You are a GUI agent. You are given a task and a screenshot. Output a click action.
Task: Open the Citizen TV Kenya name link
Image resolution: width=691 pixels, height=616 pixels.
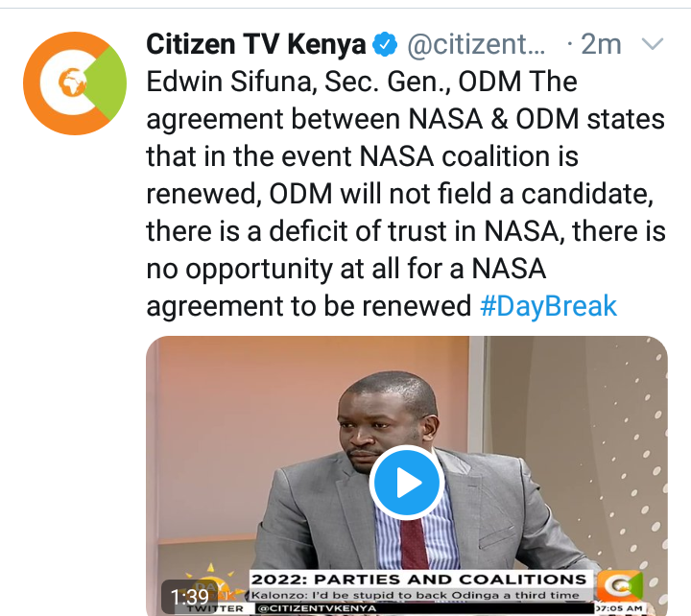[256, 44]
